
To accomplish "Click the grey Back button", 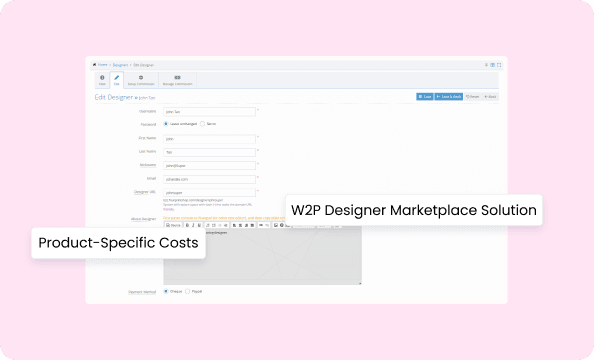I will (490, 97).
